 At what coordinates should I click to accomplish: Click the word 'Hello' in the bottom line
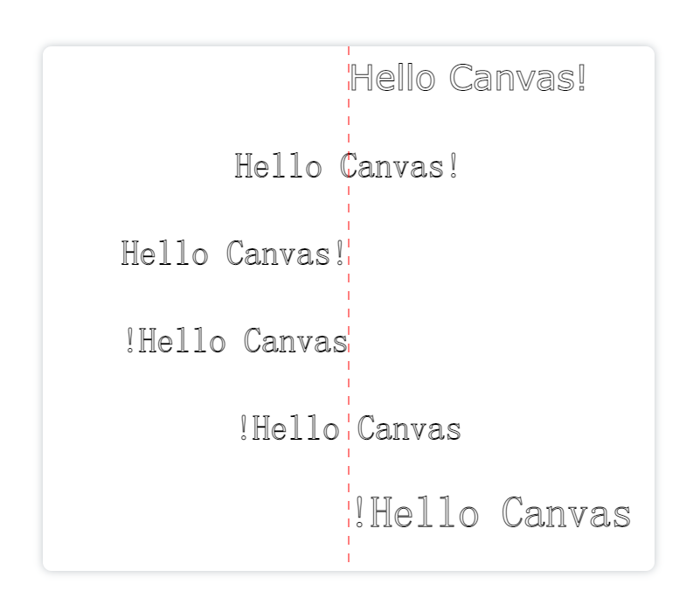click(425, 512)
